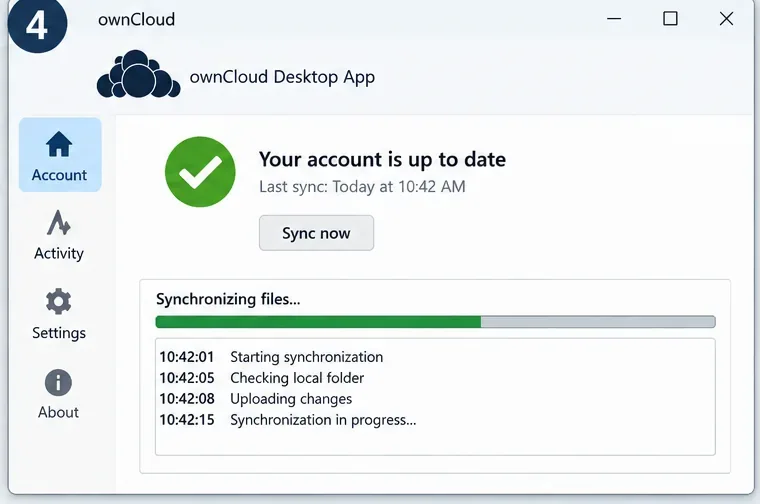The image size is (760, 504).
Task: Click the log entry 'Synchronization in progress...'
Action: 323,420
